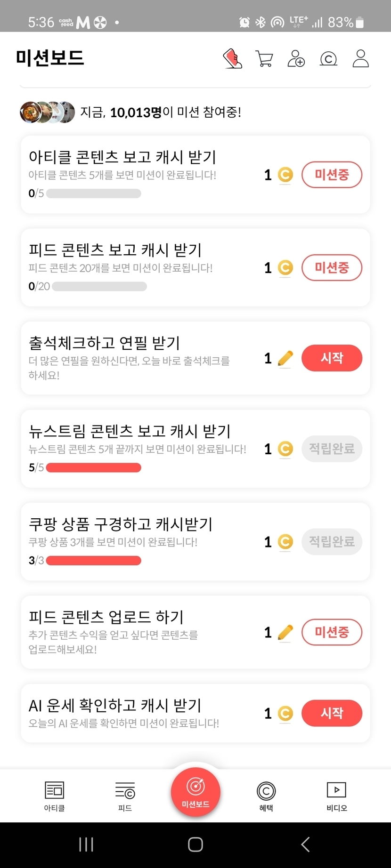Open the 비디오 tab
391x868 pixels.
tap(336, 796)
